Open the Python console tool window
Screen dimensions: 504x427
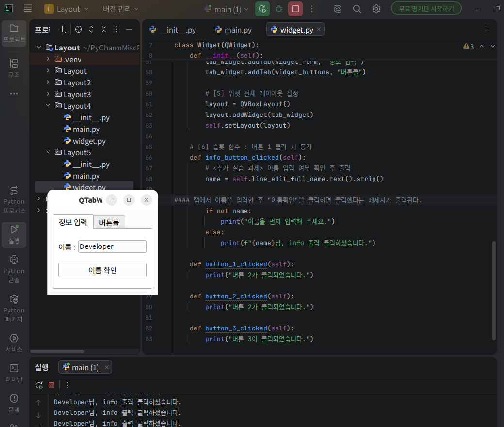14,269
